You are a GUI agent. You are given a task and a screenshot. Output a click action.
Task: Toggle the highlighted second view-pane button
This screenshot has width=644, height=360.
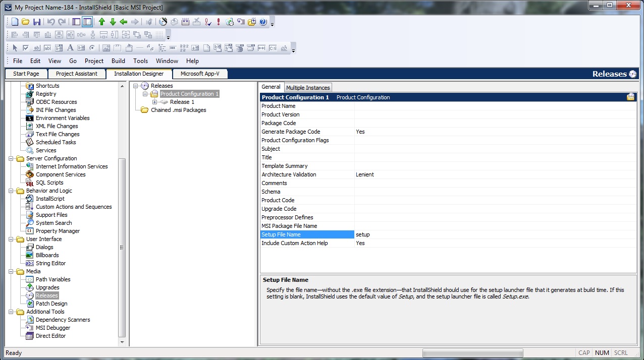tap(87, 22)
